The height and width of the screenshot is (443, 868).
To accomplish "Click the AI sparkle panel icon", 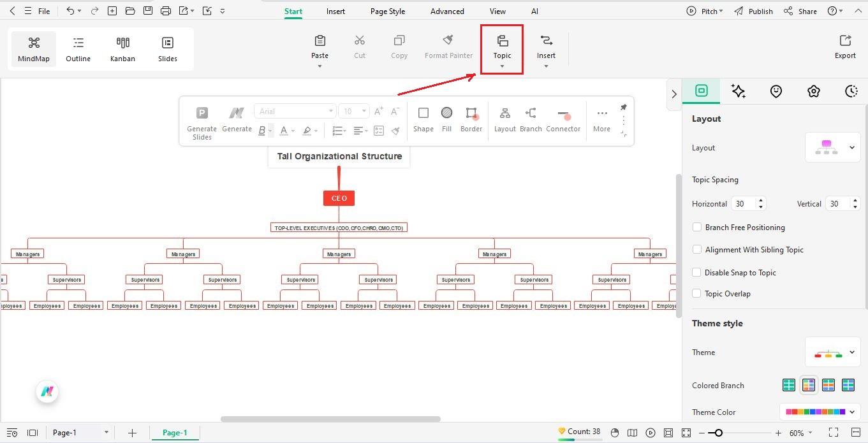I will coord(739,91).
